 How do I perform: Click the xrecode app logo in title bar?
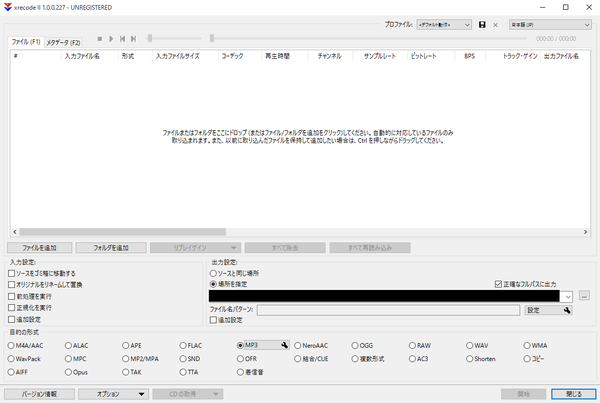pos(7,7)
